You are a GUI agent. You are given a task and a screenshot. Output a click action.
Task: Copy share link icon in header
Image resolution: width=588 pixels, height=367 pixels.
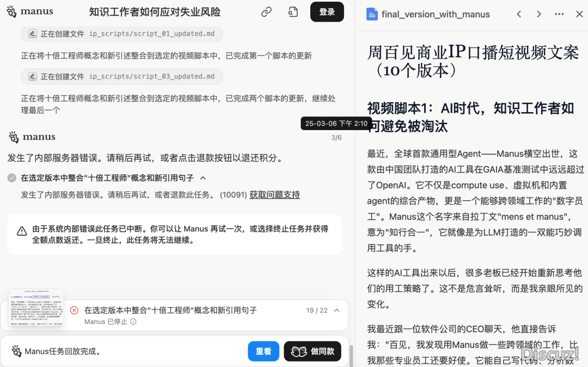pos(266,12)
